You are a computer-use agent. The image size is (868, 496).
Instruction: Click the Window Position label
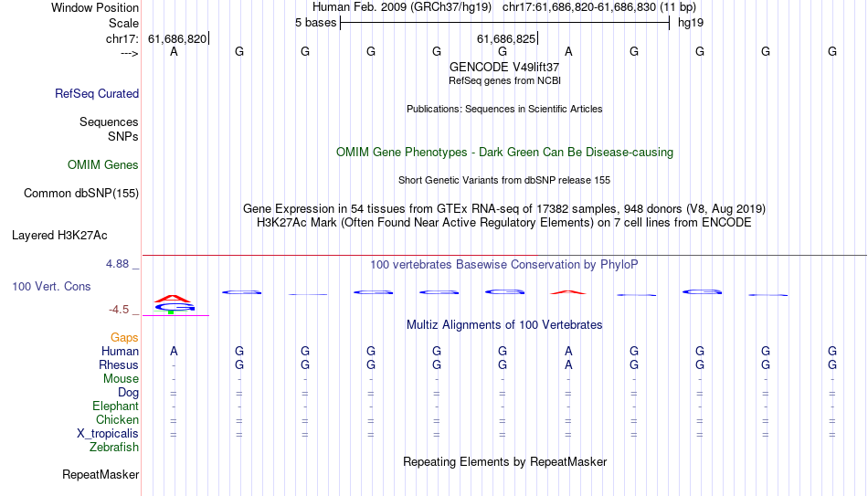95,7
